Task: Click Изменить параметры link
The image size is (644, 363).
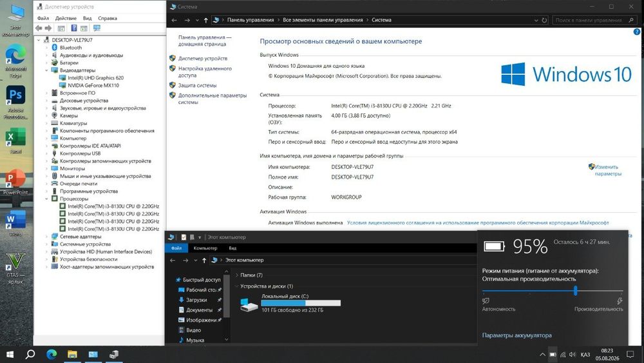Action: [608, 170]
